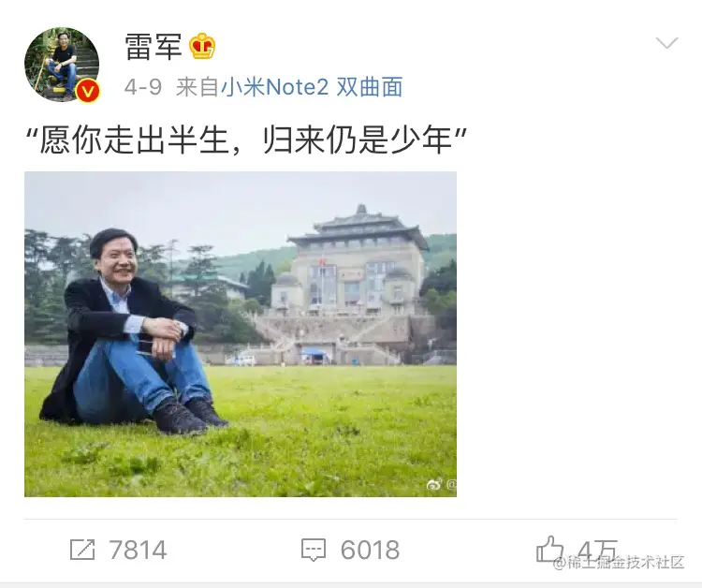
Task: Click the 6018 comment count
Action: [x=370, y=550]
